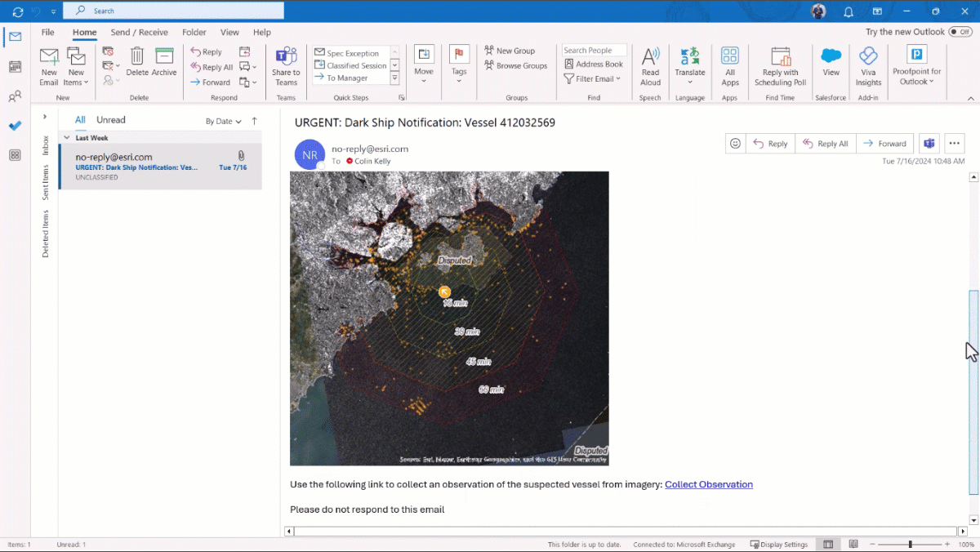Open the Filter Email dropdown
980x552 pixels.
tap(594, 78)
